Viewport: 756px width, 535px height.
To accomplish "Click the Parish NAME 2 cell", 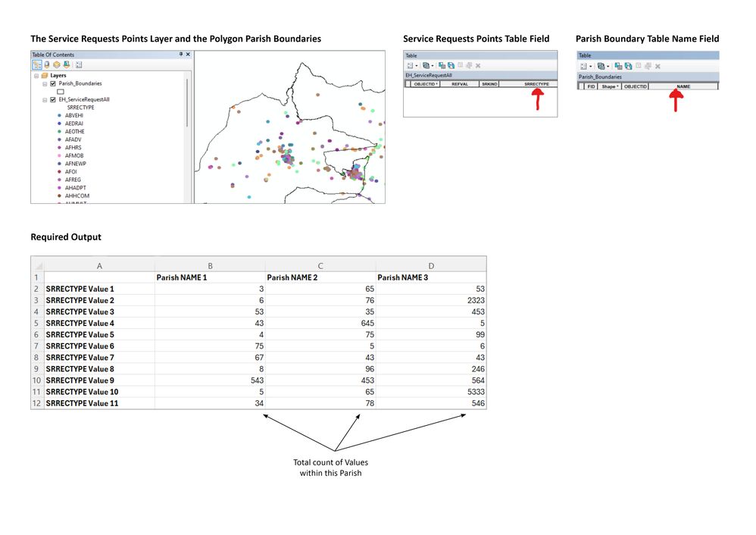I will click(320, 277).
